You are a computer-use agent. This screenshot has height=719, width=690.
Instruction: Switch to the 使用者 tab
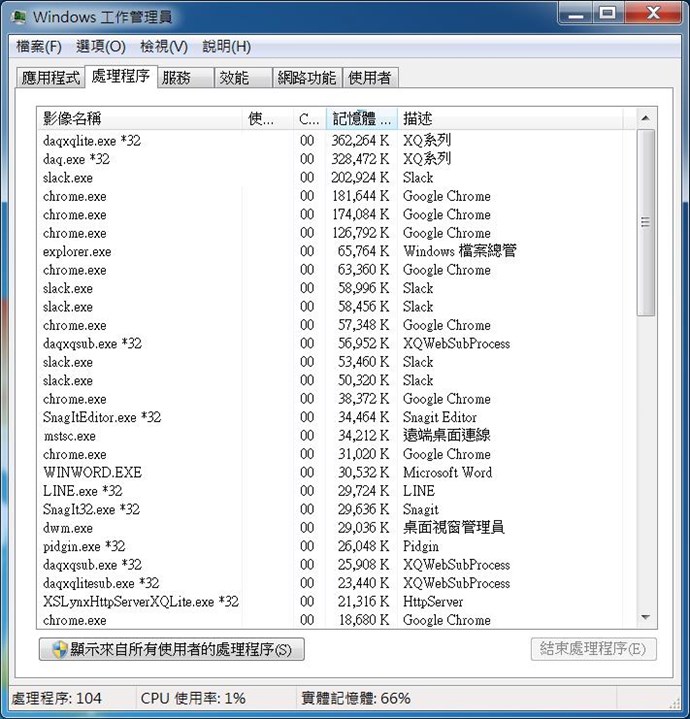369,78
